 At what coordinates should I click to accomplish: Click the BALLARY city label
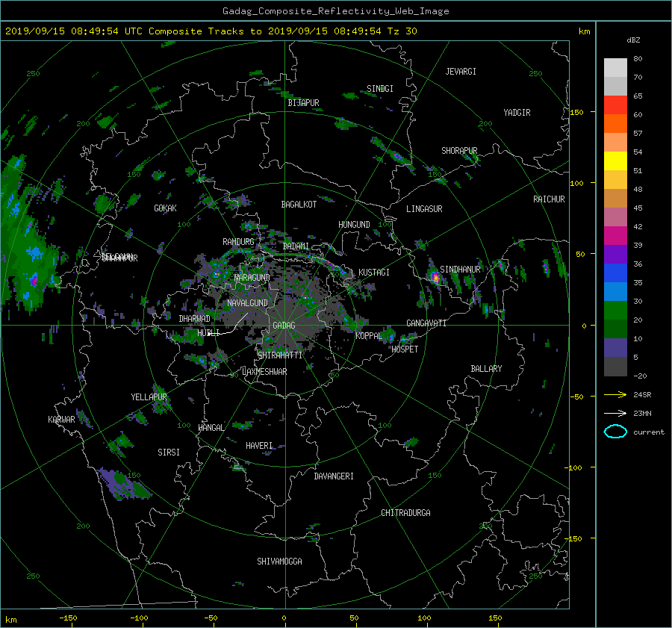click(x=486, y=369)
